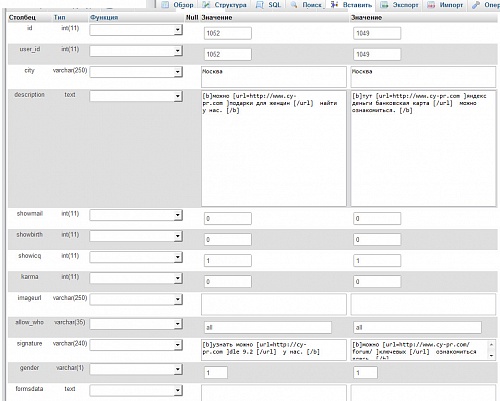The image size is (500, 401).
Task: Click the Структура tab icon
Action: (206, 5)
